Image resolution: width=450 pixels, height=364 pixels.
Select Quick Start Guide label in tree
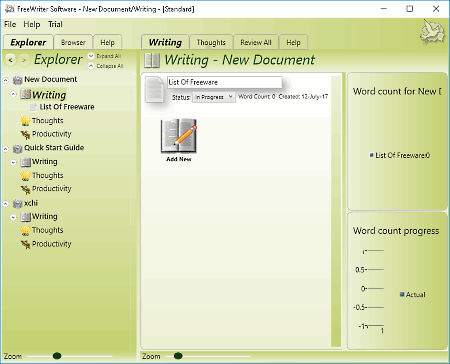[x=54, y=148]
